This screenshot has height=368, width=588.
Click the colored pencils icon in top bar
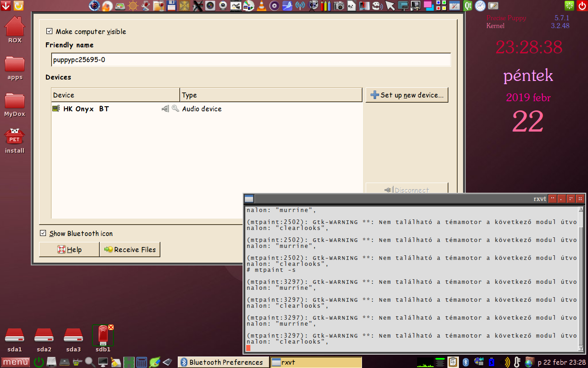tap(326, 6)
